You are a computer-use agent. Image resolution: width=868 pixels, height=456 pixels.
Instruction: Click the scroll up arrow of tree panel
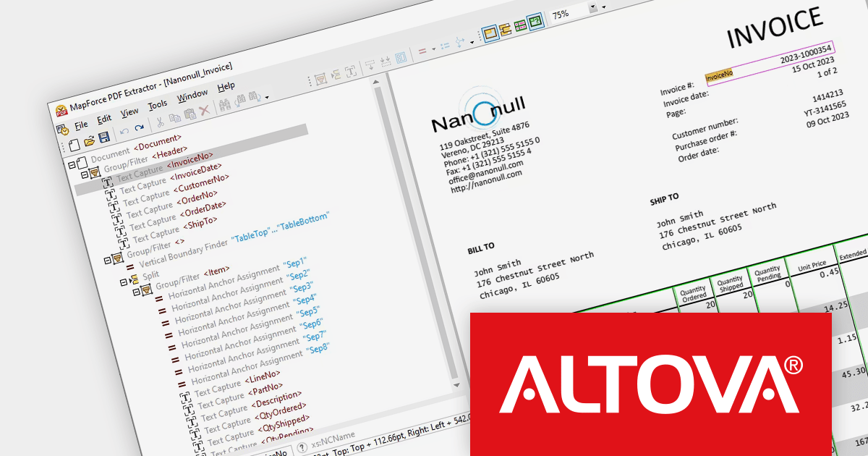[377, 83]
